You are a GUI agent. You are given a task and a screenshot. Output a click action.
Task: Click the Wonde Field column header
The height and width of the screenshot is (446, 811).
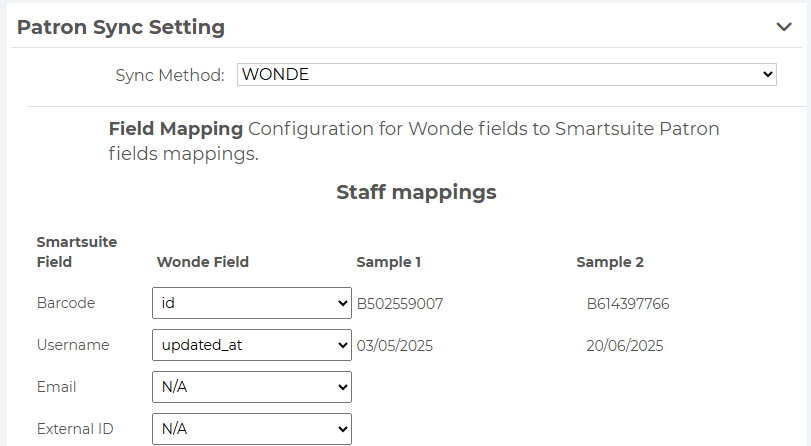pyautogui.click(x=203, y=262)
